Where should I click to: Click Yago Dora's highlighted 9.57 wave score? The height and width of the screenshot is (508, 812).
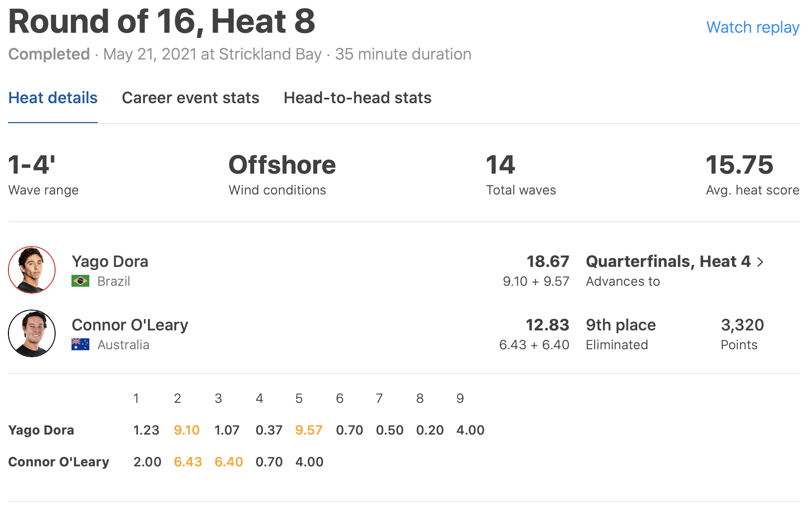click(x=309, y=430)
